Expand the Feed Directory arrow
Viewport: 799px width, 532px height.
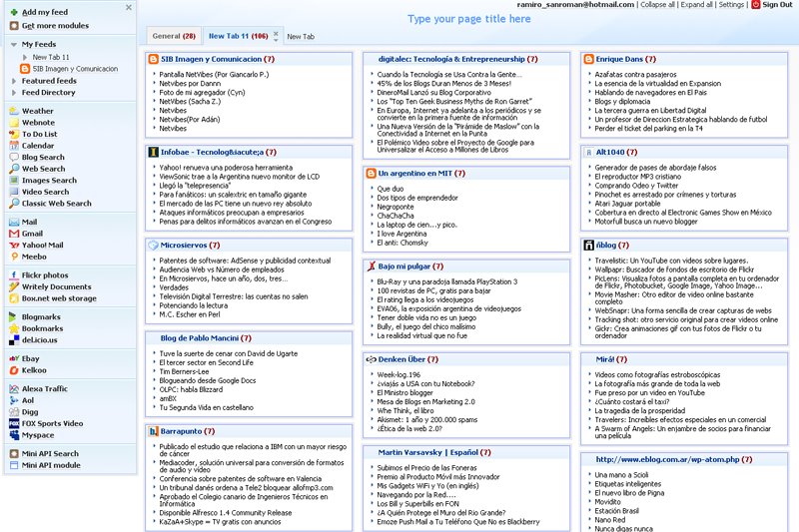coord(14,93)
